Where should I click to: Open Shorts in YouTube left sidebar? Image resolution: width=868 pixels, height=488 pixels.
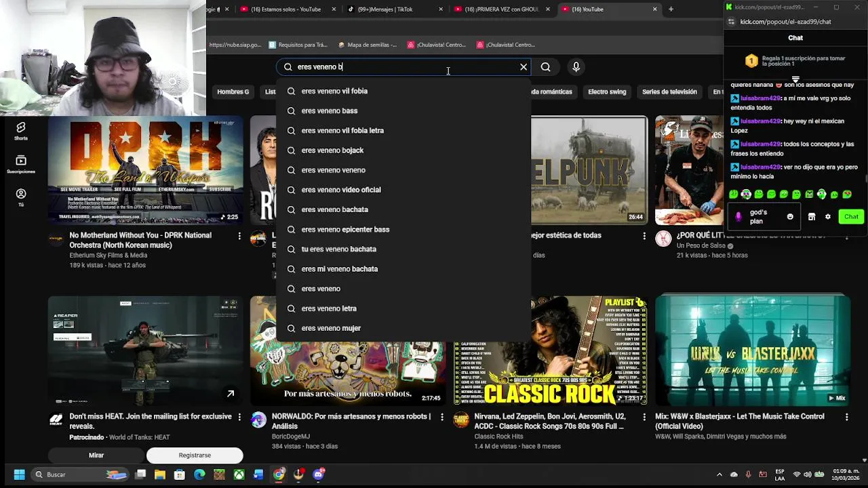click(x=21, y=131)
